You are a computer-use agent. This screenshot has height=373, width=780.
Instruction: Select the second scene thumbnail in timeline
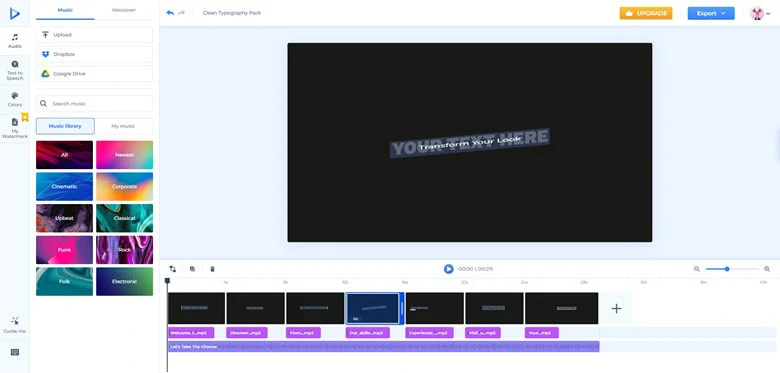tap(256, 308)
